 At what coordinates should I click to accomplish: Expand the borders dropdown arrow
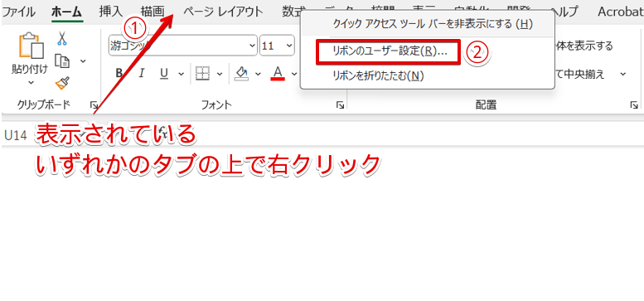tap(220, 74)
